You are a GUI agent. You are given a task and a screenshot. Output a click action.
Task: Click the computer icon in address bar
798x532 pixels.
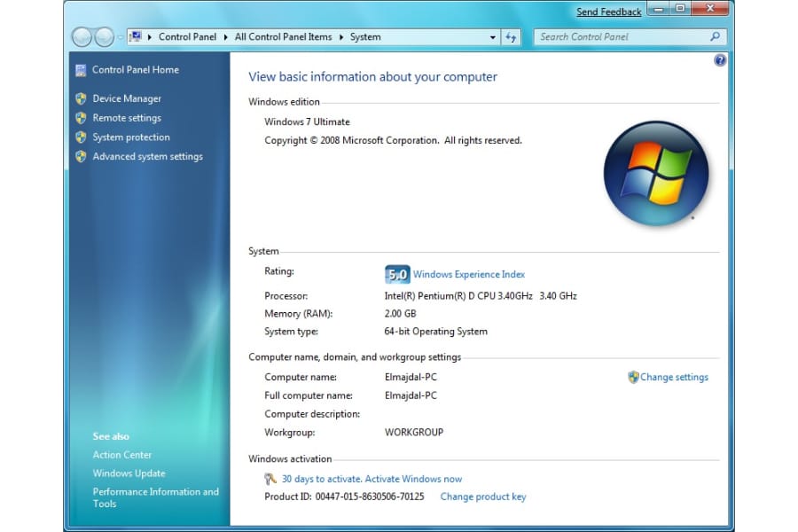(x=136, y=36)
